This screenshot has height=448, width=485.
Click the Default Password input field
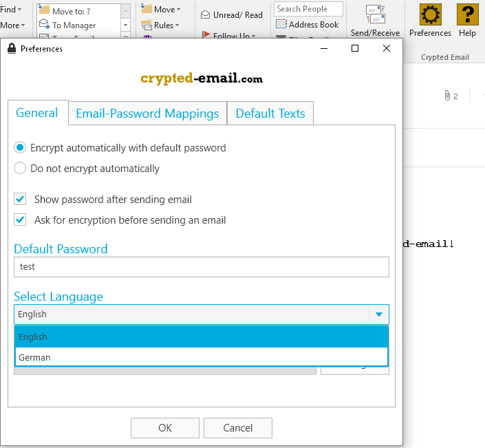[x=202, y=267]
